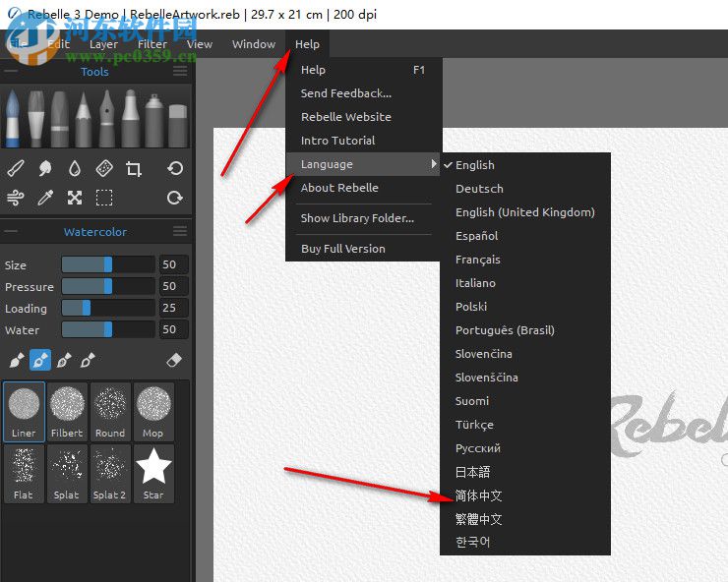Enable the third brush mode
This screenshot has height=582, width=728.
64,360
